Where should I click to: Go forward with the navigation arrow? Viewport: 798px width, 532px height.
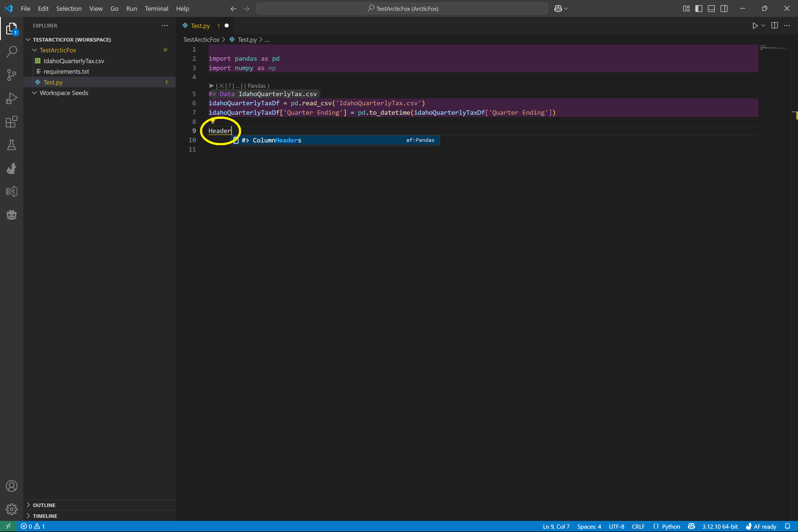coord(246,9)
